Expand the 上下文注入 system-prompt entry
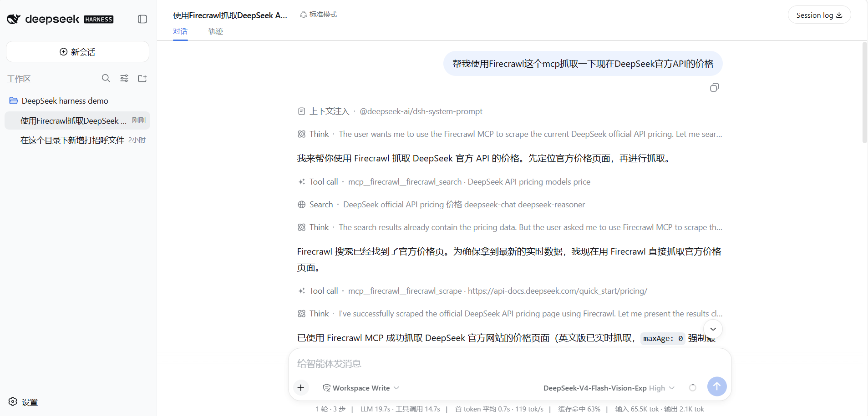Screen dimensions: 868x416 coord(390,111)
